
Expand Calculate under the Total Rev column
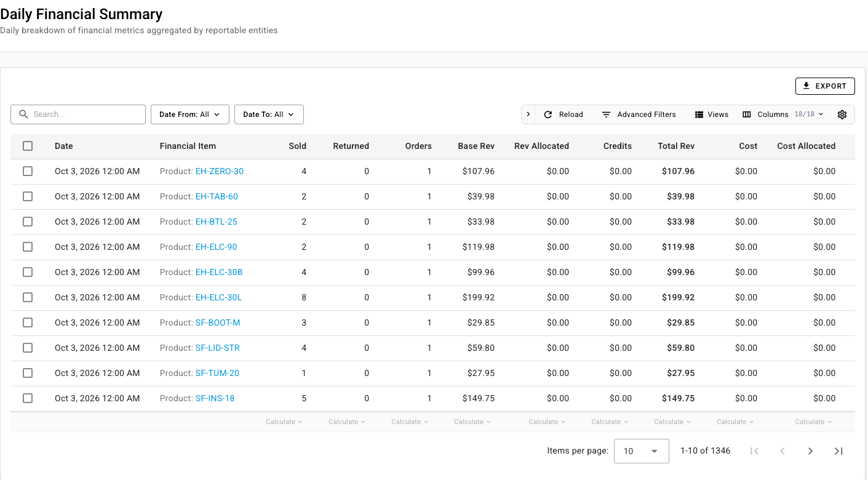pyautogui.click(x=672, y=422)
